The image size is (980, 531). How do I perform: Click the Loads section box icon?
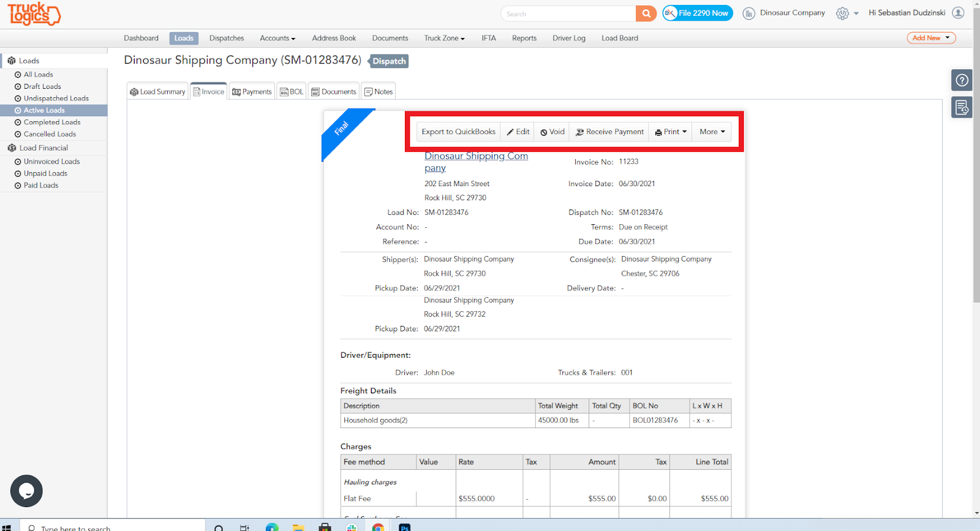point(12,61)
